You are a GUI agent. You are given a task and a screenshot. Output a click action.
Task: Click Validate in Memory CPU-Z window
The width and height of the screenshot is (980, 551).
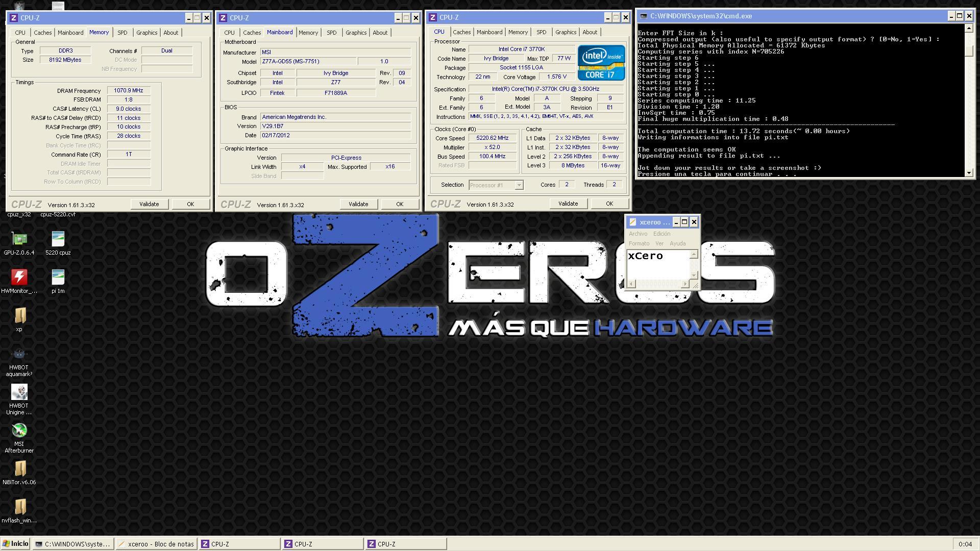(x=149, y=204)
